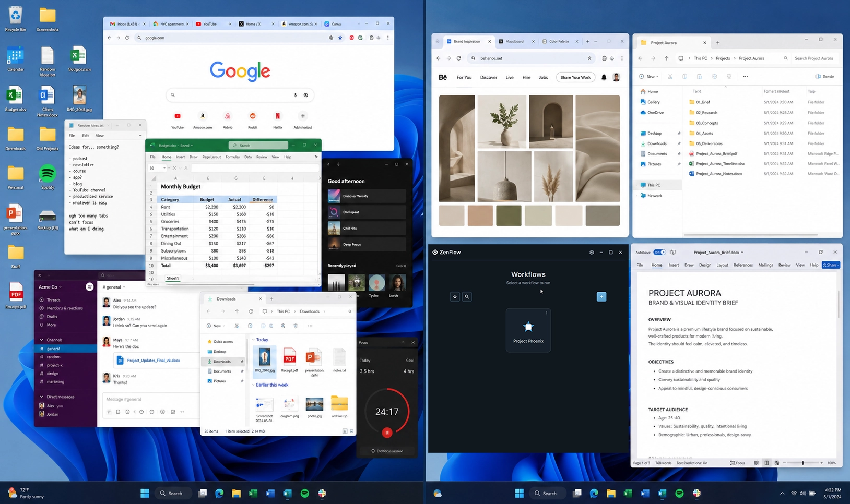Open Project Phoenix card's three-dot menu

[x=546, y=313]
